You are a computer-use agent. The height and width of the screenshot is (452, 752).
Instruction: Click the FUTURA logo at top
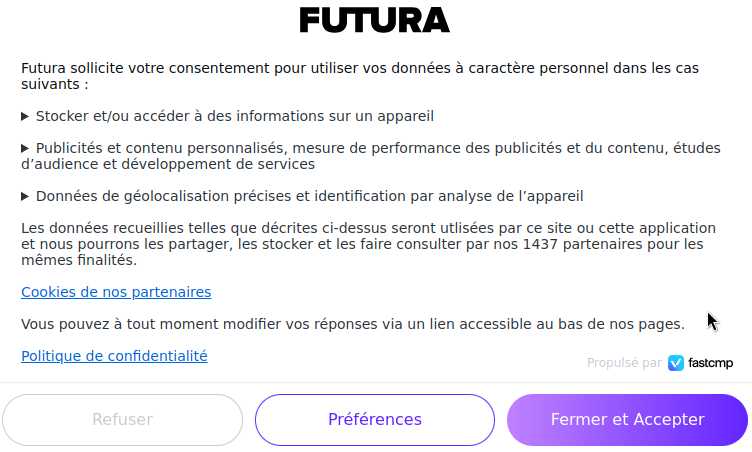point(375,20)
